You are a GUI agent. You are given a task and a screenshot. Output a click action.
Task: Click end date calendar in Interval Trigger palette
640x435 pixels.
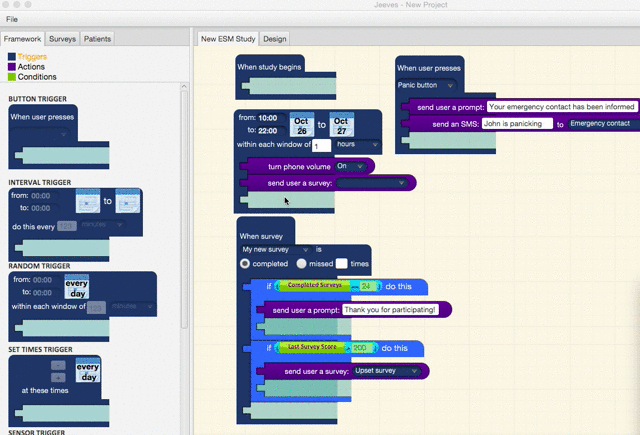point(128,201)
